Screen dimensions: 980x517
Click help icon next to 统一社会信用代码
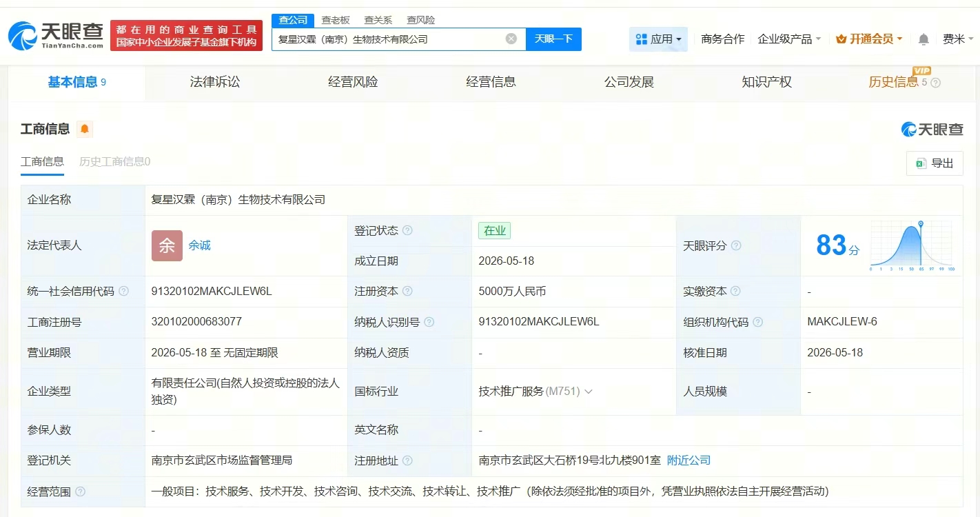pos(123,291)
